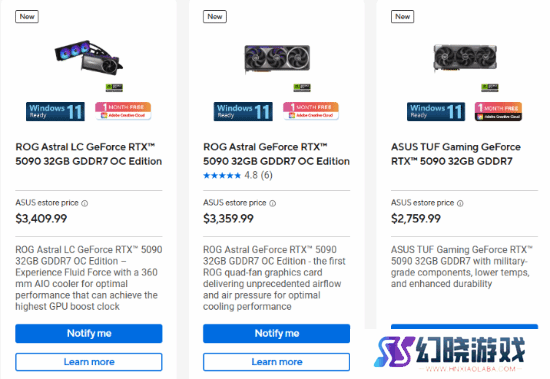
Task: Click info icon beside first ASUS estore price
Action: pyautogui.click(x=85, y=203)
